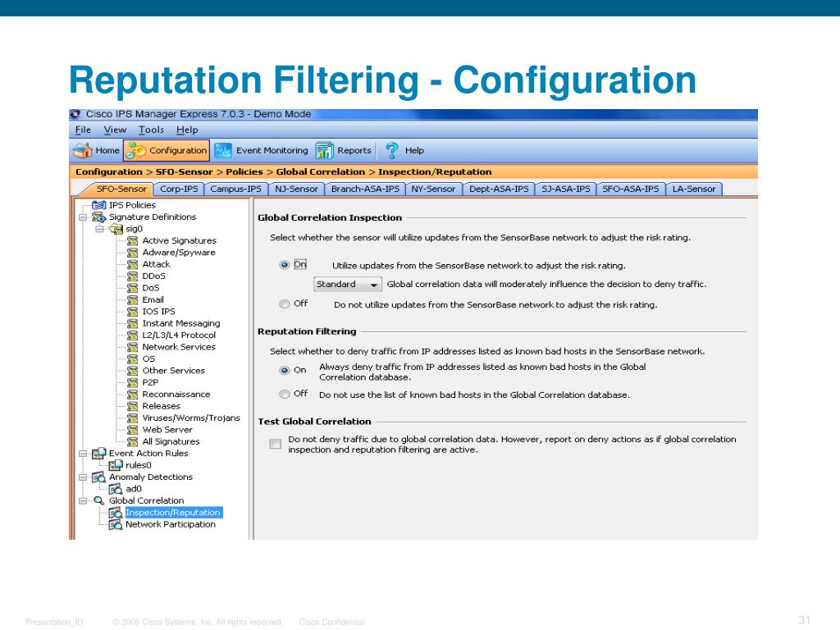The width and height of the screenshot is (840, 630).
Task: Click the Help question mark icon
Action: click(x=392, y=151)
